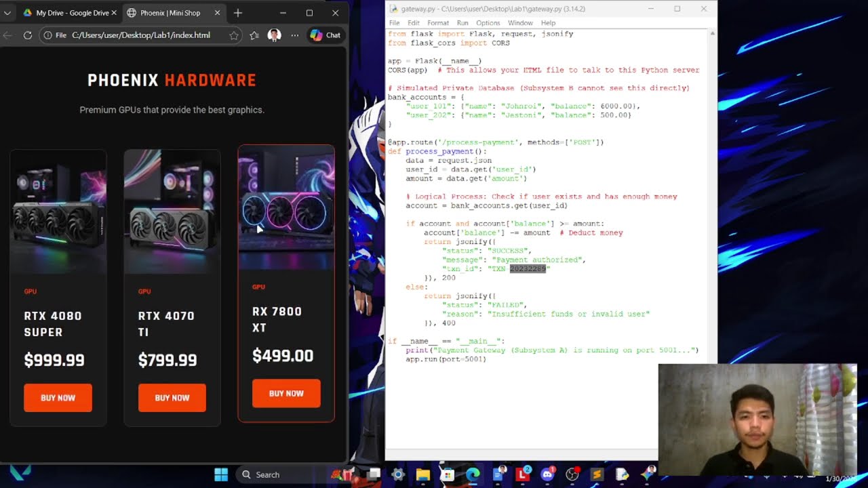Viewport: 868px width, 488px height.
Task: Click the $499.00 price text
Action: click(283, 356)
